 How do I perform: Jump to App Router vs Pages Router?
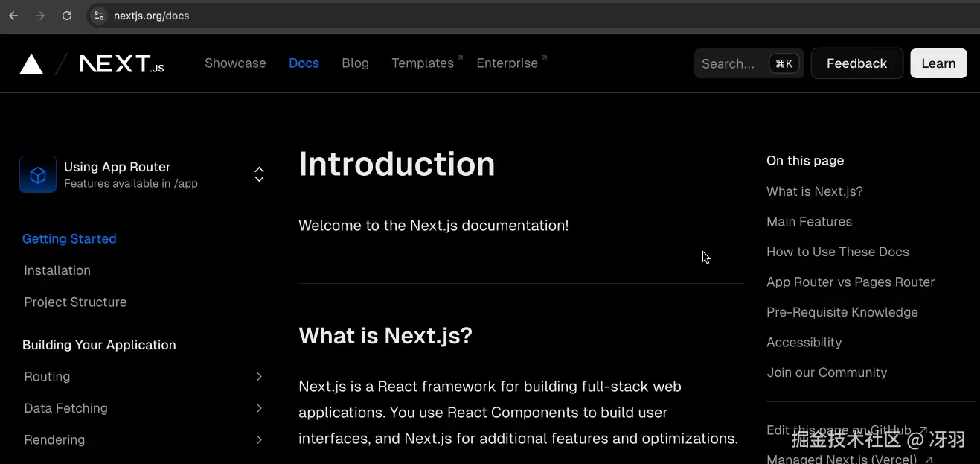[x=851, y=282]
